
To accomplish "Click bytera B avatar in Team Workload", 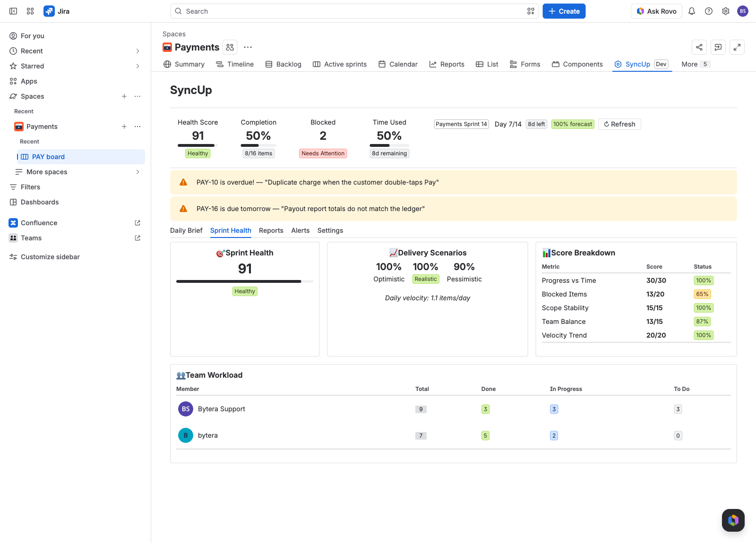I will coord(186,435).
